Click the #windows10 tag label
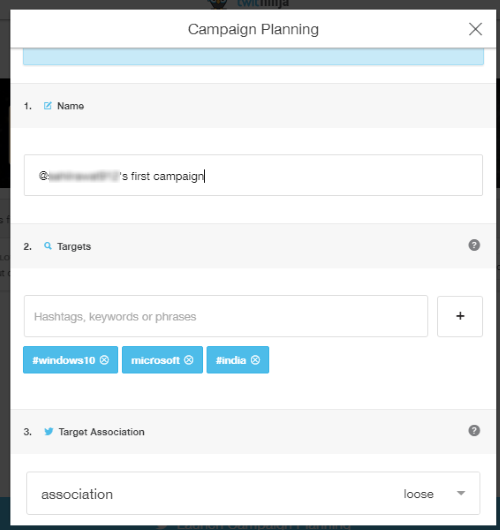This screenshot has width=500, height=530. click(x=64, y=360)
